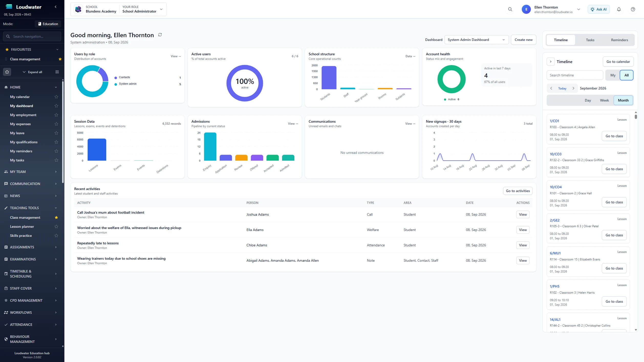Click the grid layout icon beside Expand all
The height and width of the screenshot is (362, 644).
[57, 72]
